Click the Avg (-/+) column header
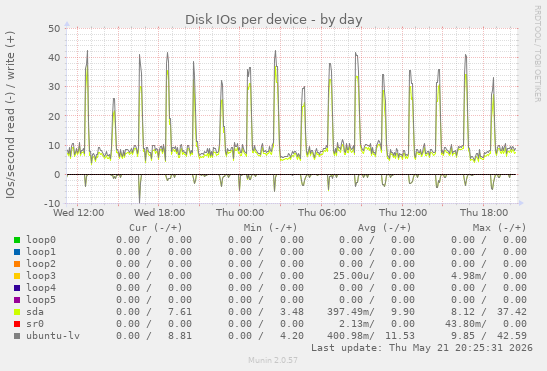Viewport: 547px width, 371px height. pos(384,228)
